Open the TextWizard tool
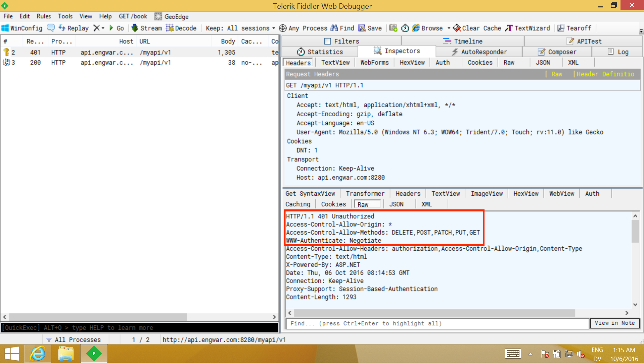This screenshot has height=363, width=644. point(528,28)
